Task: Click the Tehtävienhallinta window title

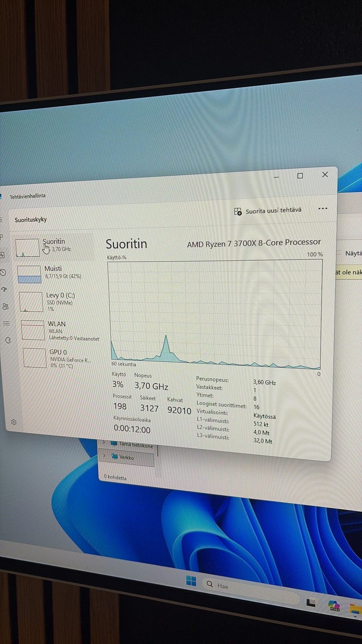Action: [x=28, y=196]
